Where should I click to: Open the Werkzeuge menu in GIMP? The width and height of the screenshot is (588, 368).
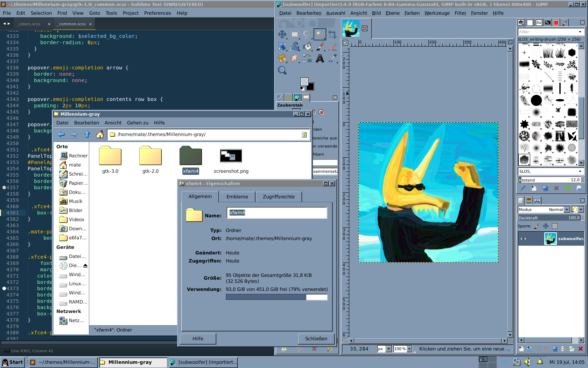[437, 13]
